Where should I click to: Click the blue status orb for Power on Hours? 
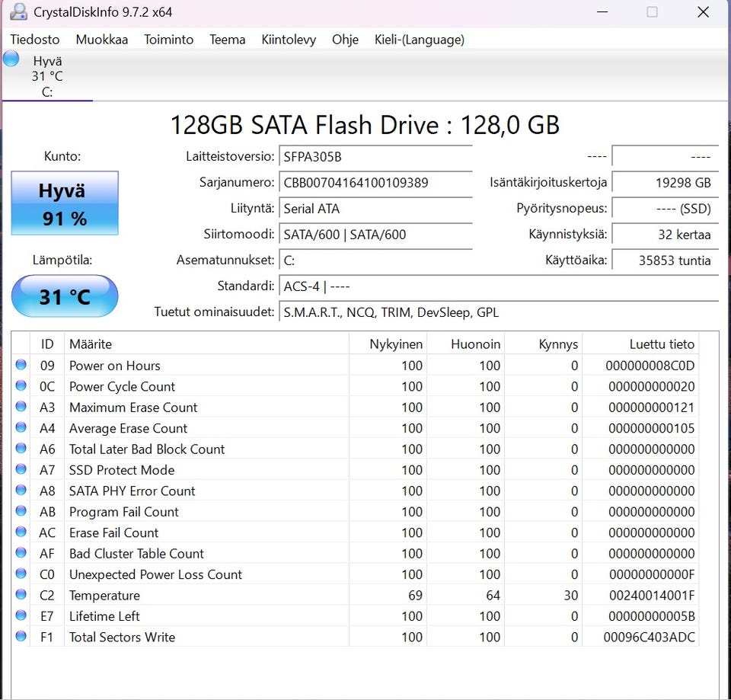coord(21,366)
